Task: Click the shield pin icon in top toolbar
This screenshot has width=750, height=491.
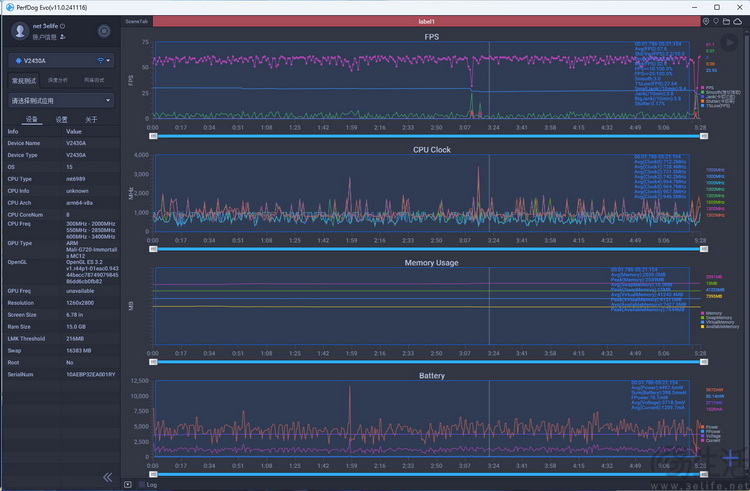Action: click(x=706, y=22)
